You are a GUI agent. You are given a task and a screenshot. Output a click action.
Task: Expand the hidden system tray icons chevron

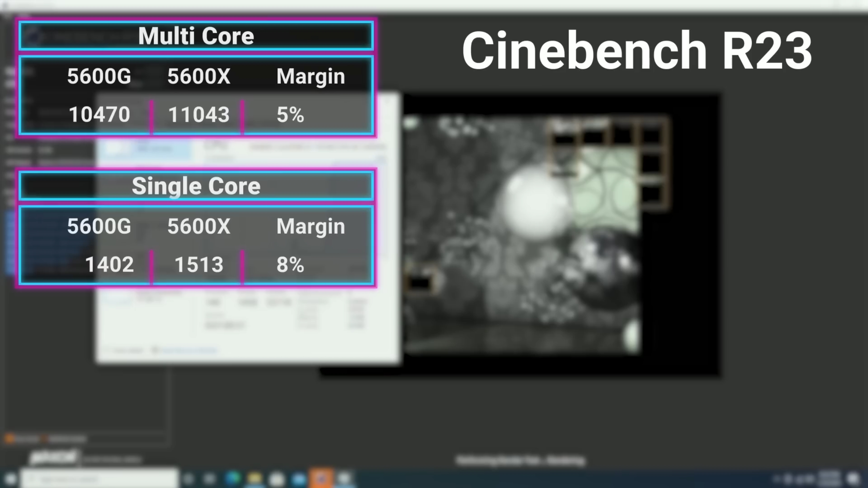point(776,479)
